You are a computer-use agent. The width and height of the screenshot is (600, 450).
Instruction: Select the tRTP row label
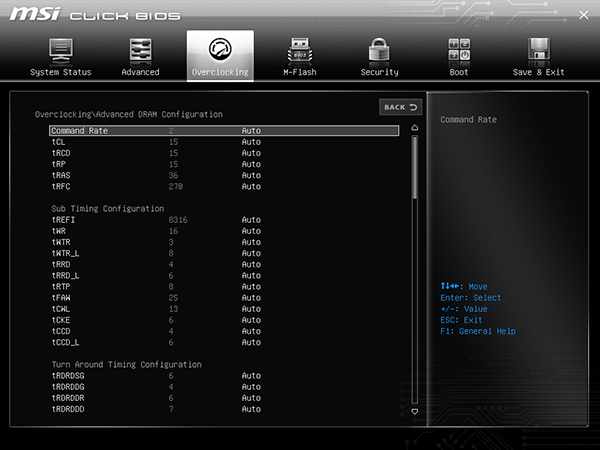(x=61, y=287)
